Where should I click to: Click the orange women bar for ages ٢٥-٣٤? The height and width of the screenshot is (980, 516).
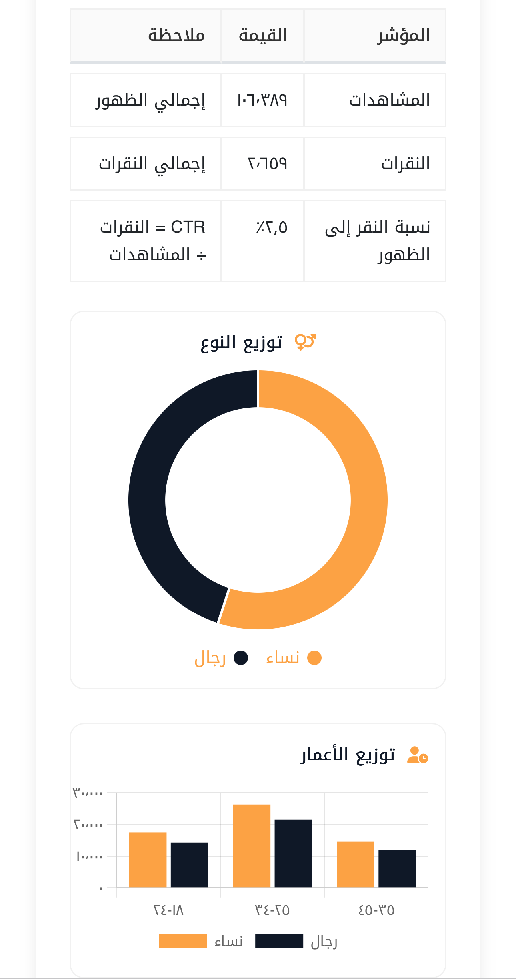[252, 846]
